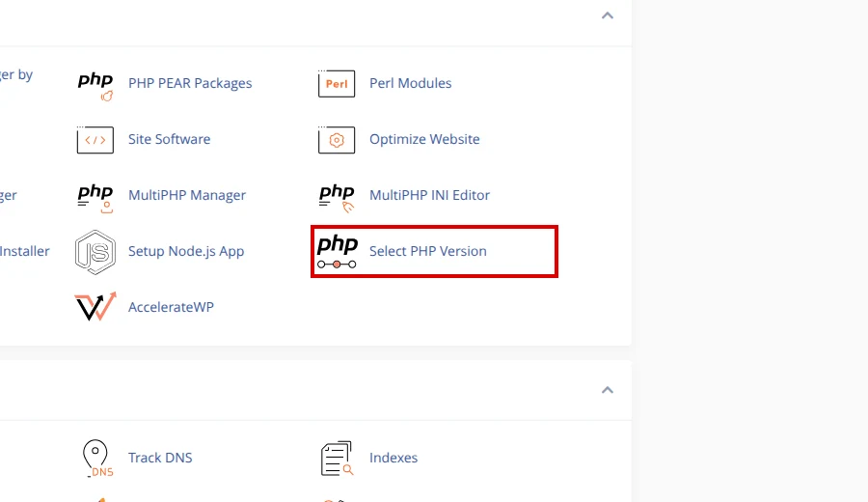Screen dimensions: 868x502
Task: Click the MultiPHP INI Editor icon
Action: 337,198
